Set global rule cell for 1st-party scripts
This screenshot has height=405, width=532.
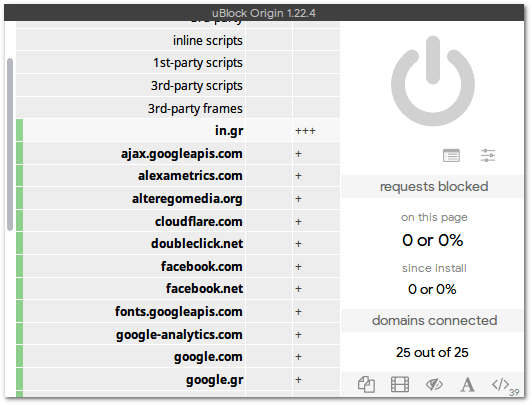click(x=269, y=63)
